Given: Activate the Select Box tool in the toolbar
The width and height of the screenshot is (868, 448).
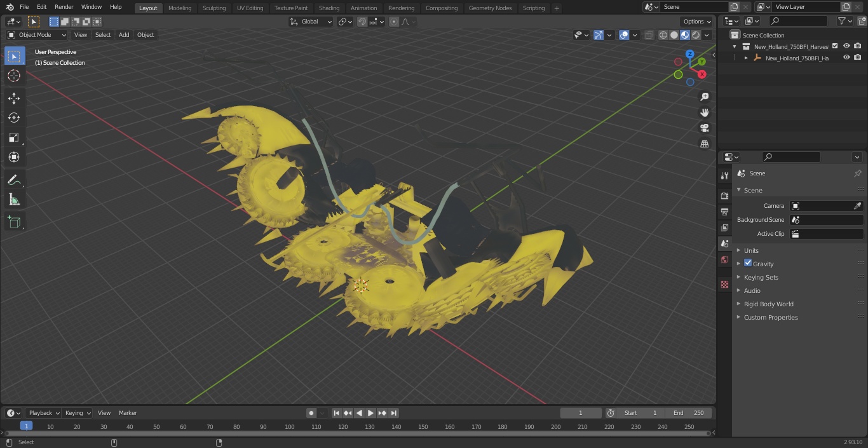Looking at the screenshot, I should click(x=14, y=57).
